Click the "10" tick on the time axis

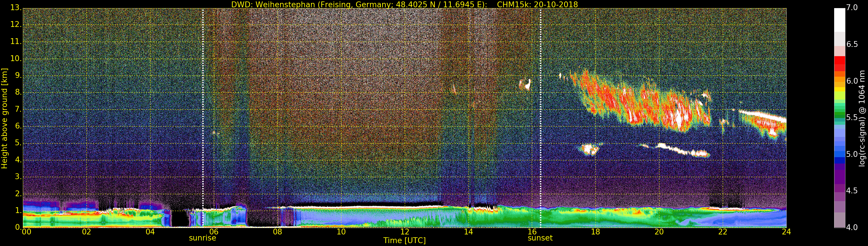(341, 232)
